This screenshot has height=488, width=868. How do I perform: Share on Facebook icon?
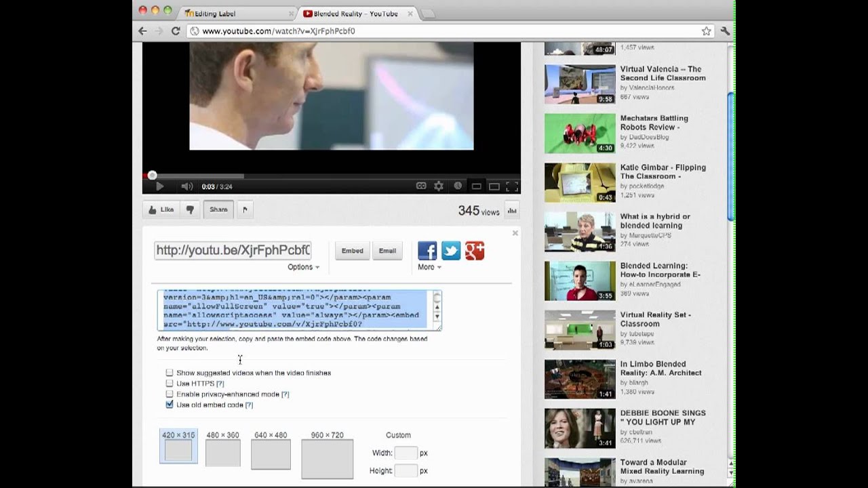(x=427, y=251)
